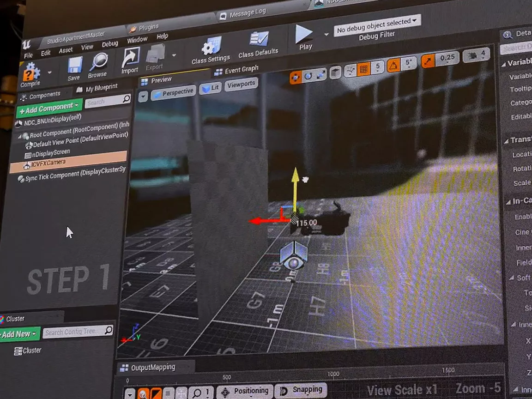The width and height of the screenshot is (532, 399).
Task: Open the Compile options arrow
Action: [49, 72]
